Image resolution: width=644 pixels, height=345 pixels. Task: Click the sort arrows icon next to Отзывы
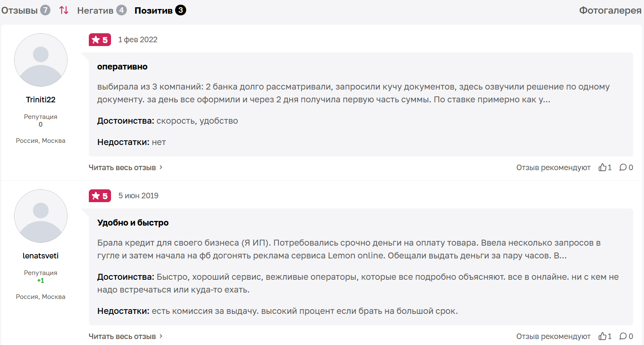[64, 10]
